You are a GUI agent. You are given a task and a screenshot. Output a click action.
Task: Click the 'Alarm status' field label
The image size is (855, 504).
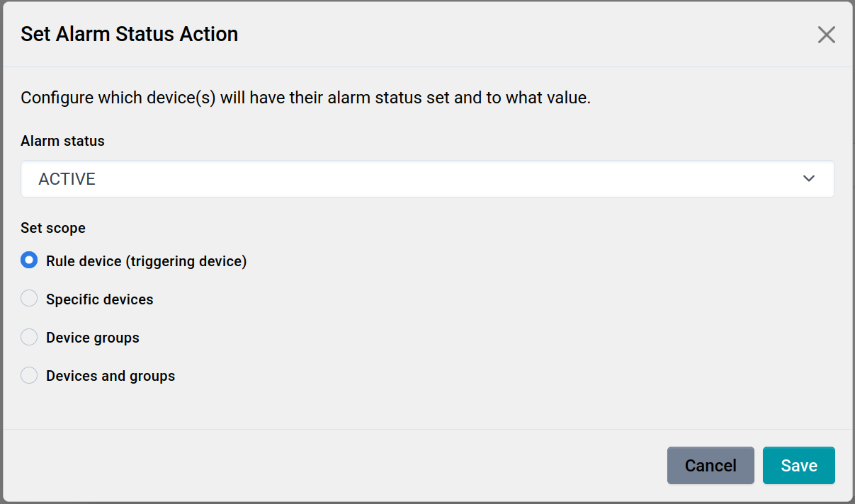(x=62, y=141)
